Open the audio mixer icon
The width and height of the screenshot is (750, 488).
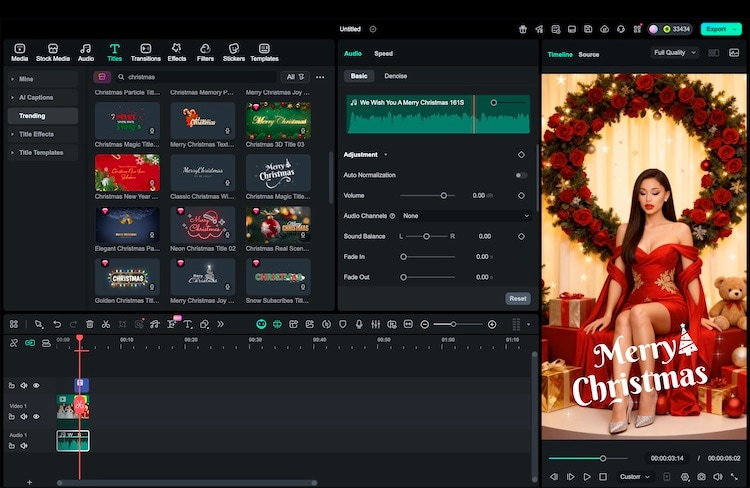click(x=375, y=324)
